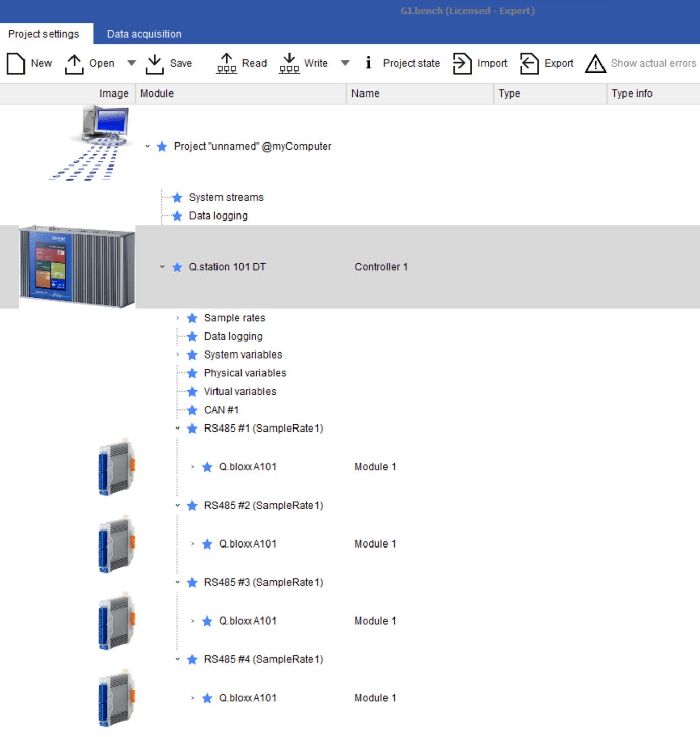The height and width of the screenshot is (737, 700).
Task: Collapse the RS485 #2 (SampleRate1) branch
Action: pyautogui.click(x=178, y=505)
